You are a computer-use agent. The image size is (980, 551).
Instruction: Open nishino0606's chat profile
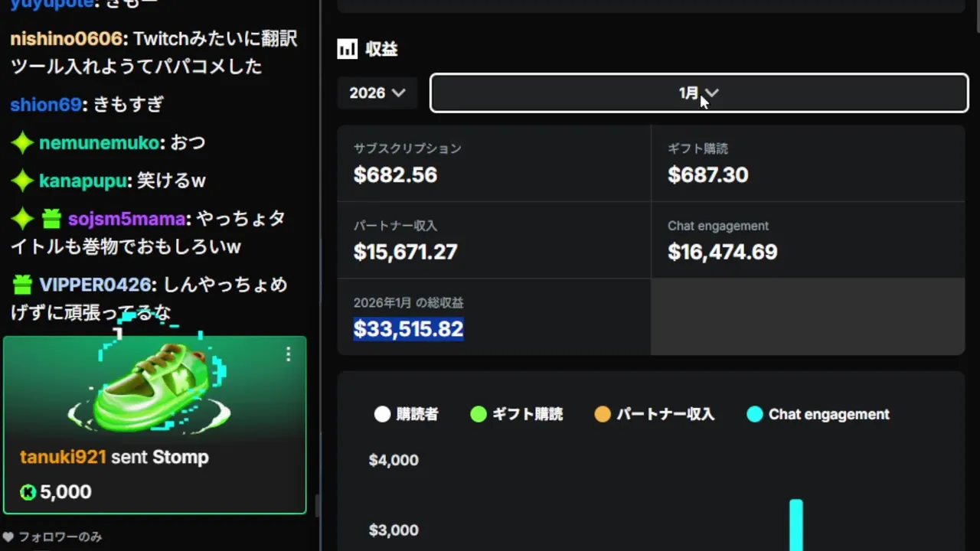click(x=66, y=39)
